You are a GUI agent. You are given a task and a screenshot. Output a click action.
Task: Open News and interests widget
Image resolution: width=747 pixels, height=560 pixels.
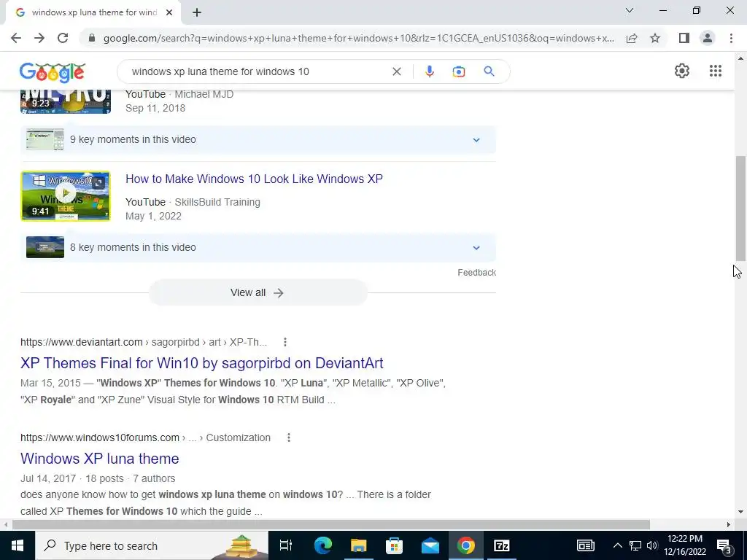point(586,545)
